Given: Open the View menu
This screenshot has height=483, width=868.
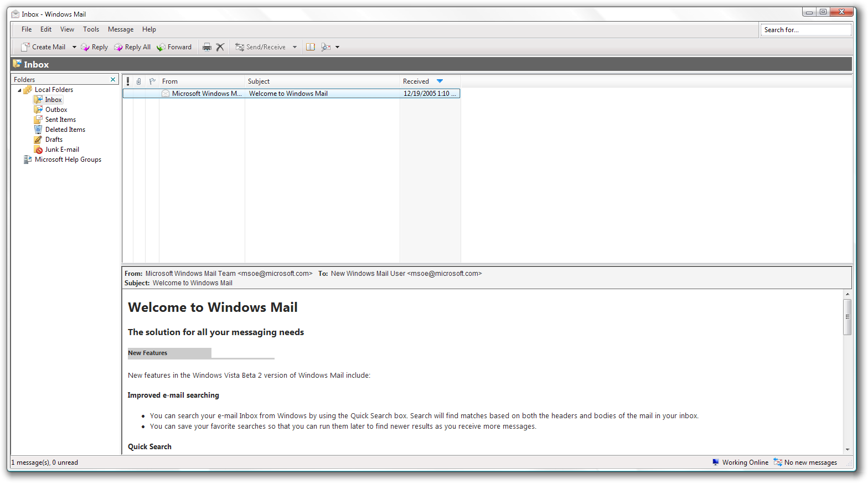Looking at the screenshot, I should click(x=67, y=29).
